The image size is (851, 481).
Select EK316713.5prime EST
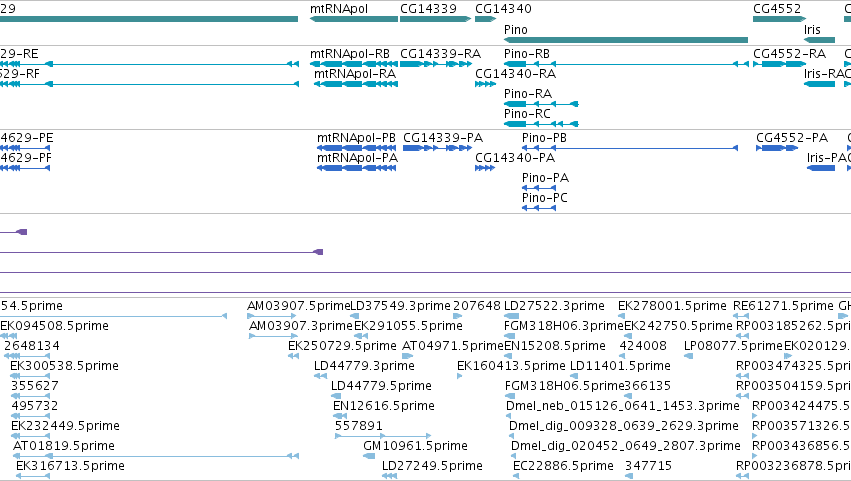pos(33,476)
